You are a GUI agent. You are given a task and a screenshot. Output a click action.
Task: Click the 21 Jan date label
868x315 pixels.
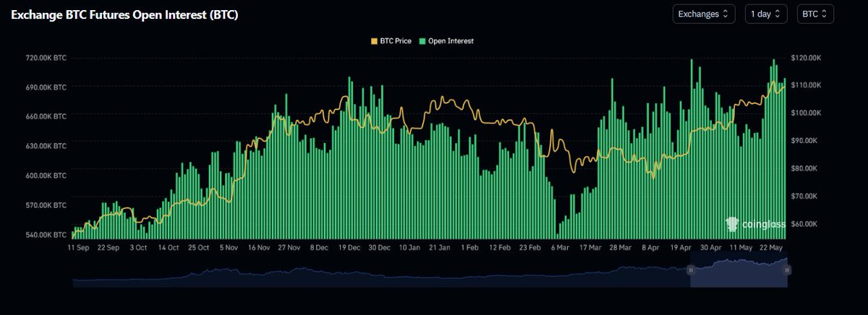pos(439,247)
